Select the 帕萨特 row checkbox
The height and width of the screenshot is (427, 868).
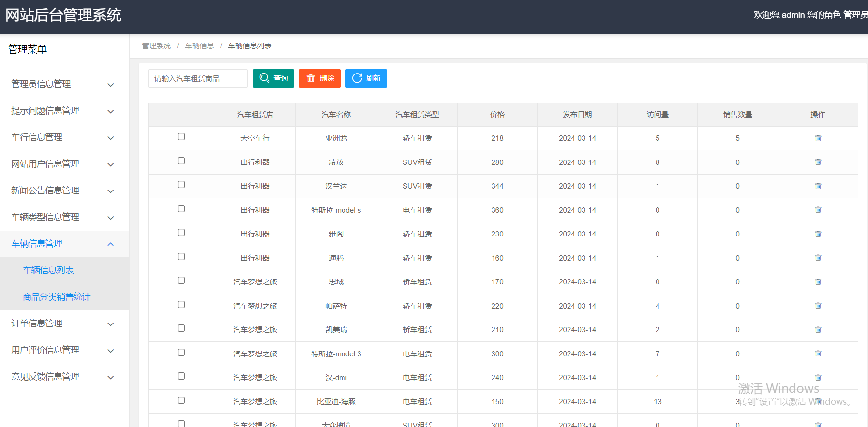pos(181,305)
